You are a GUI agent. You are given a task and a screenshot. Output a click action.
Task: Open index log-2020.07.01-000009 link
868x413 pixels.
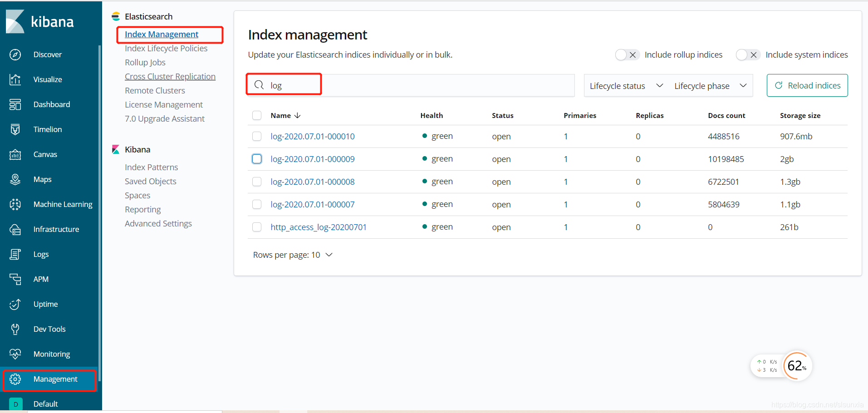click(313, 159)
